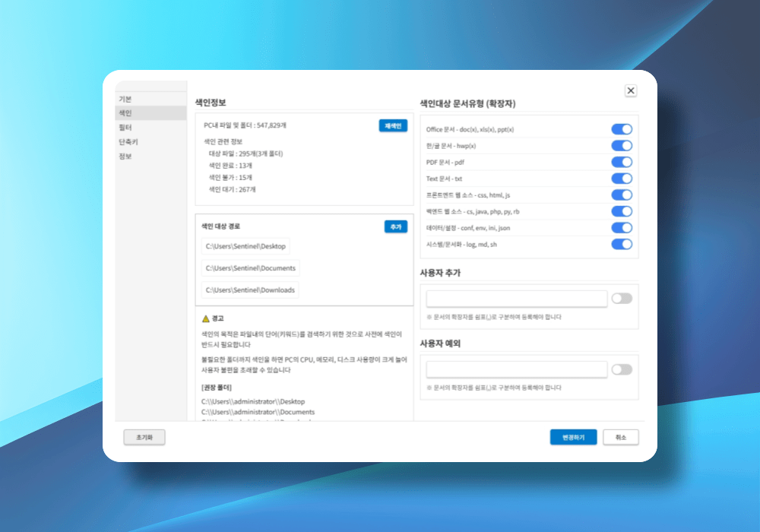Disable Office 문서 indexing toggle
Screen dimensions: 760x532
click(622, 129)
